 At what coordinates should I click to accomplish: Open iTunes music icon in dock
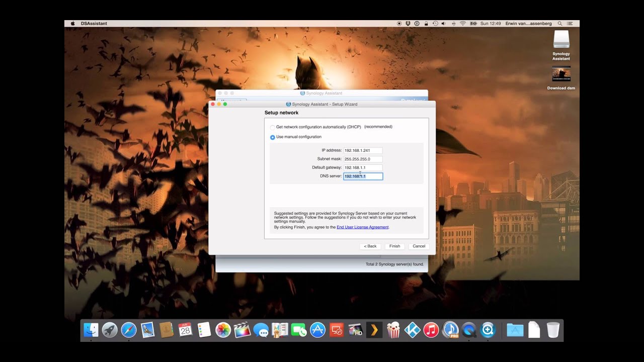click(x=431, y=330)
